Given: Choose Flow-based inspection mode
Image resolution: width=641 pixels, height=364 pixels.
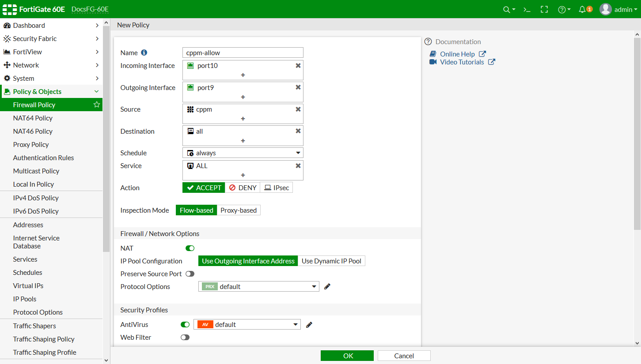Looking at the screenshot, I should point(197,210).
